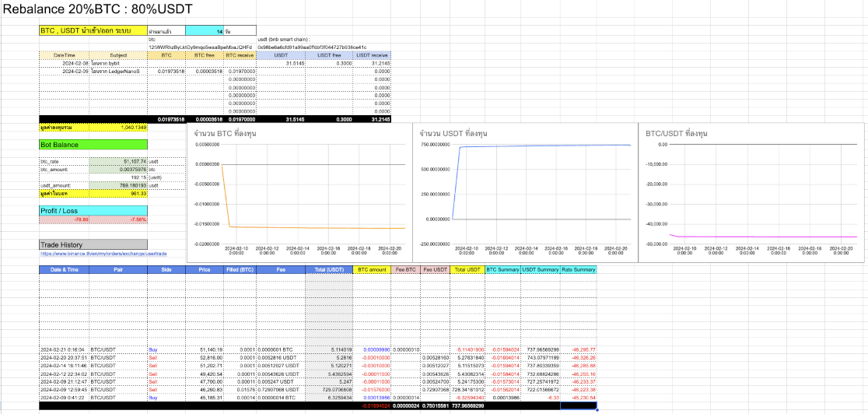Select the -46,295.77 rate summary cell

pyautogui.click(x=579, y=349)
